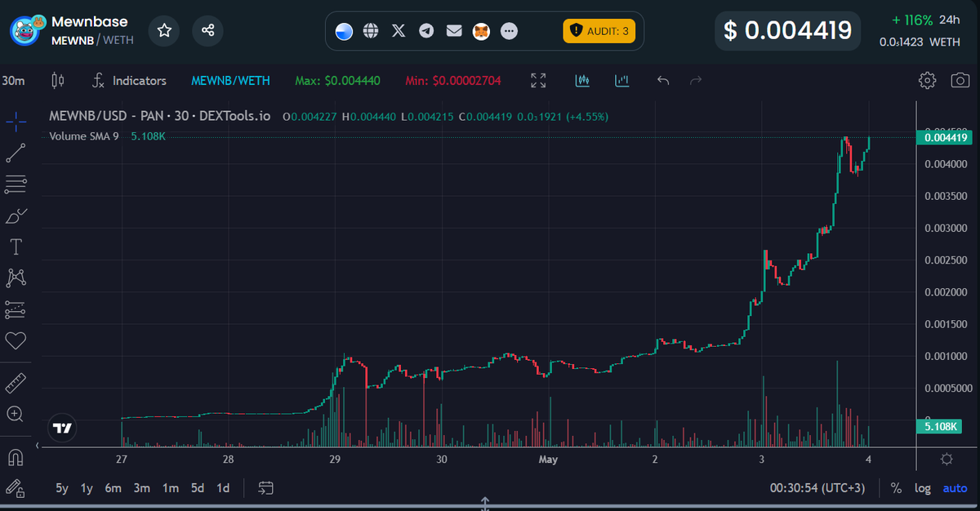980x511 pixels.
Task: Open the heart icons tool
Action: [x=16, y=340]
